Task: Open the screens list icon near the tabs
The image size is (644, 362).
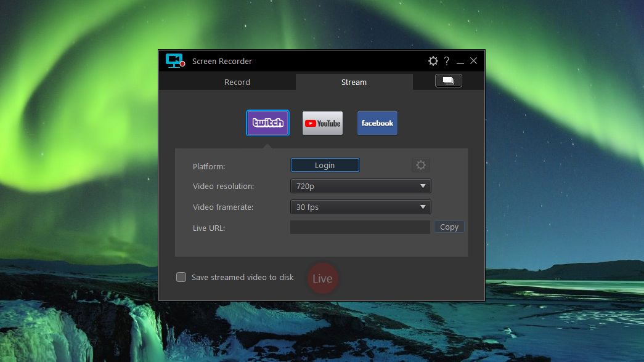Action: (448, 81)
